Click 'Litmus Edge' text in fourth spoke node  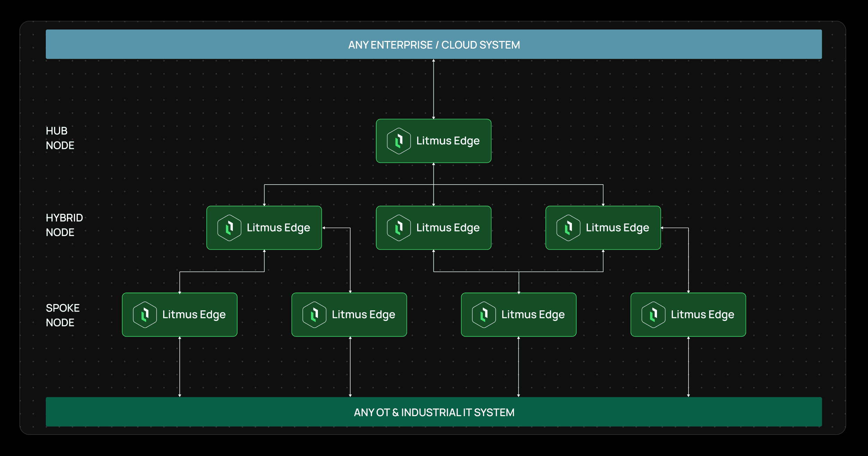(702, 315)
